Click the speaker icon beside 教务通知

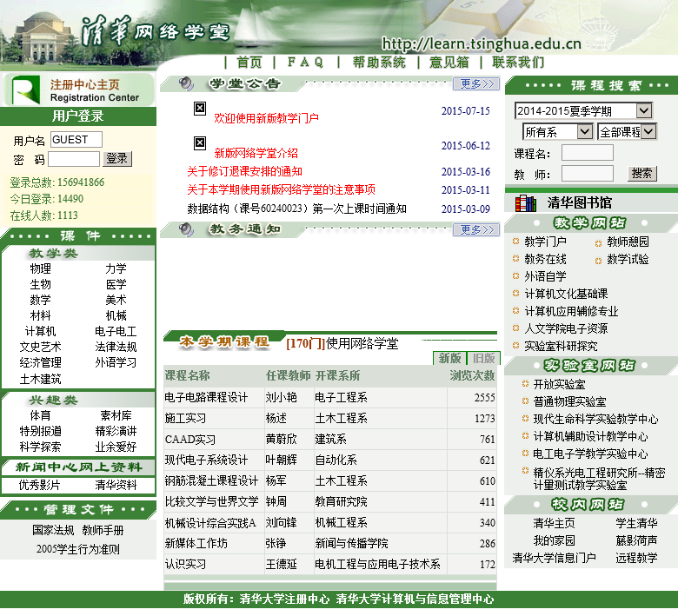(x=186, y=229)
